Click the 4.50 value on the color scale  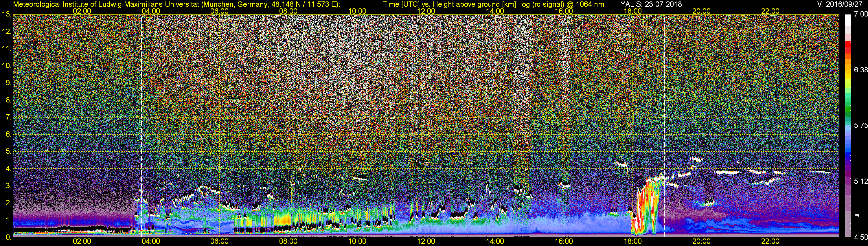point(861,237)
